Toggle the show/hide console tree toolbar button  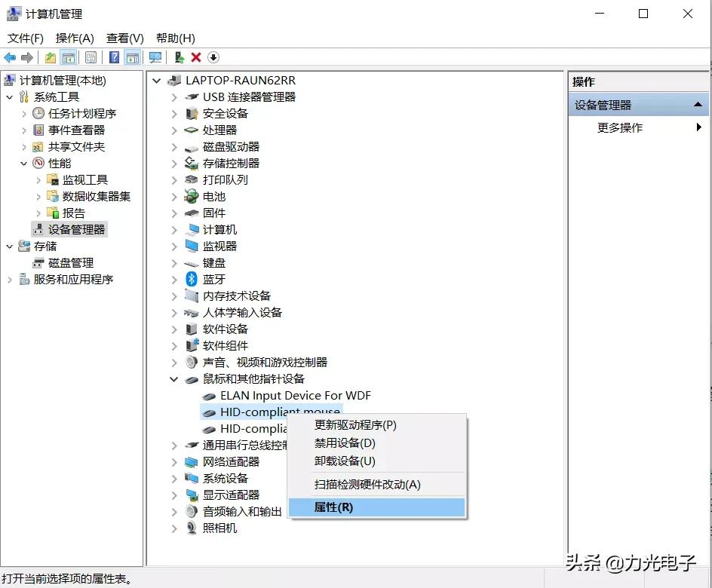(x=70, y=57)
